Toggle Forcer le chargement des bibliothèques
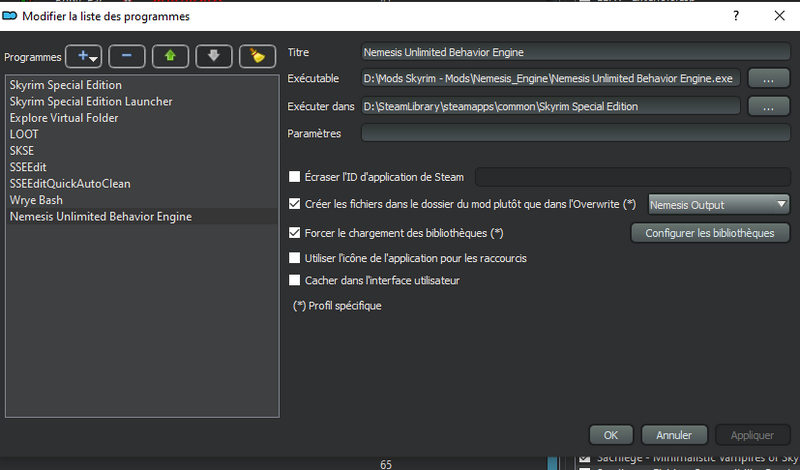Image resolution: width=800 pixels, height=470 pixels. pyautogui.click(x=295, y=233)
